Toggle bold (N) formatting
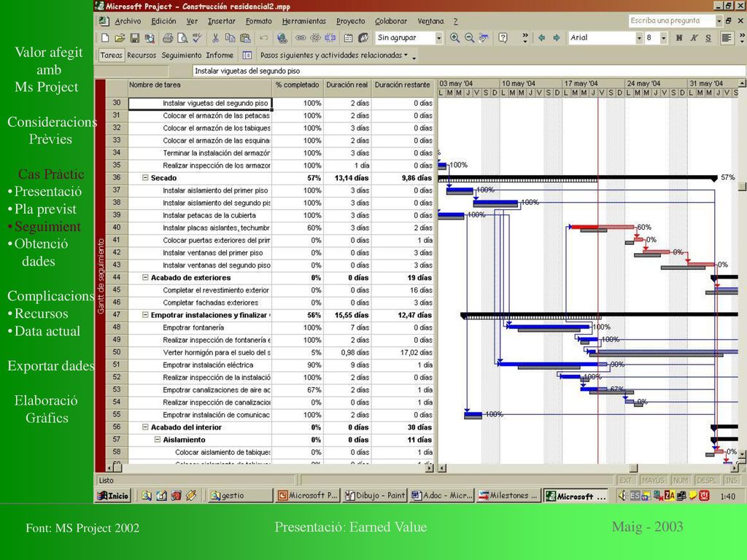The image size is (747, 560). pyautogui.click(x=679, y=38)
